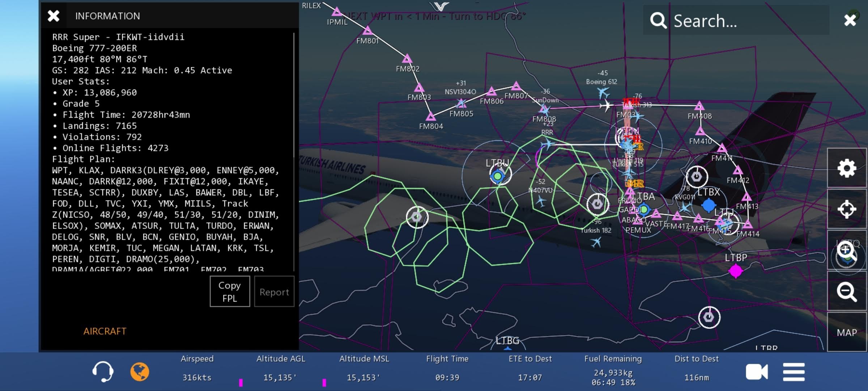Open map settings gear icon
This screenshot has height=391, width=868.
pos(847,168)
